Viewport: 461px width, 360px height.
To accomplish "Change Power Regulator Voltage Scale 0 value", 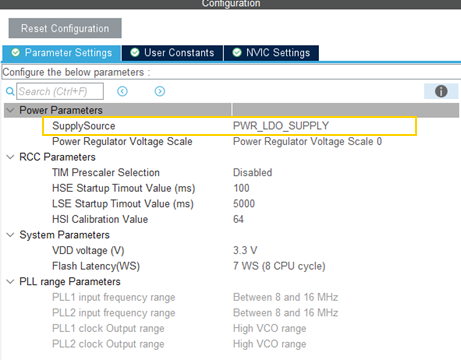I will 307,142.
